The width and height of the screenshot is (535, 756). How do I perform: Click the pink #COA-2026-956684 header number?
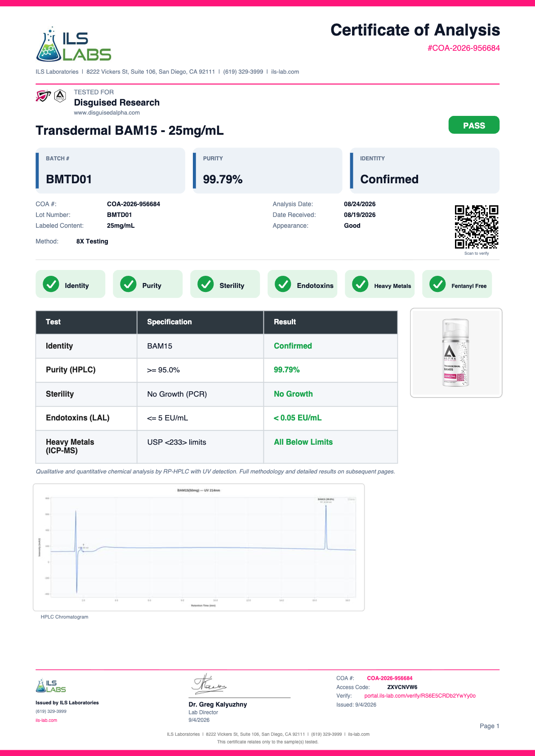pos(464,48)
